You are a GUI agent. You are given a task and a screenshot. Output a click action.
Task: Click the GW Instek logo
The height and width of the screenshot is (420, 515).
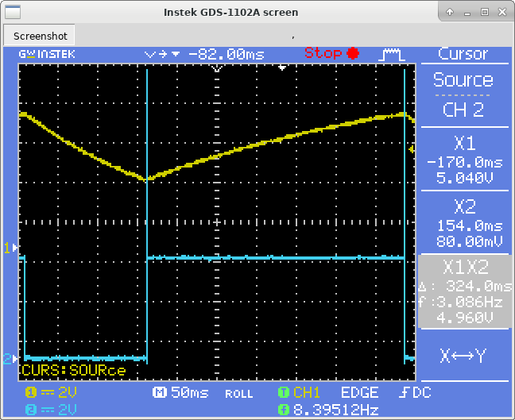(x=47, y=54)
